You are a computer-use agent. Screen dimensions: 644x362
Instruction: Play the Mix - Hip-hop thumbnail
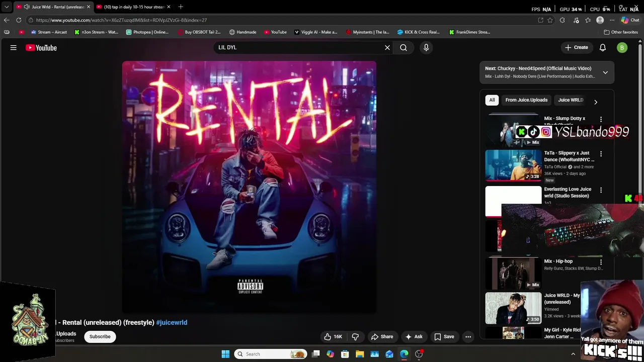[x=513, y=273]
